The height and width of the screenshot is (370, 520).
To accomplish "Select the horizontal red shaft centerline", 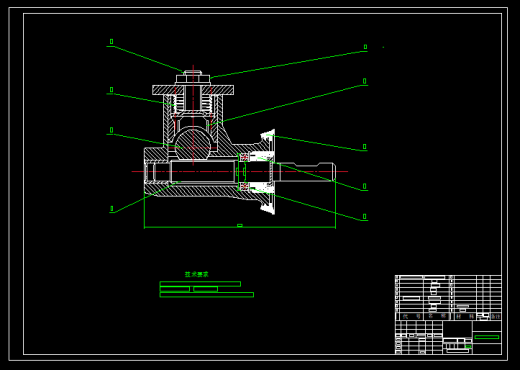I will point(240,172).
